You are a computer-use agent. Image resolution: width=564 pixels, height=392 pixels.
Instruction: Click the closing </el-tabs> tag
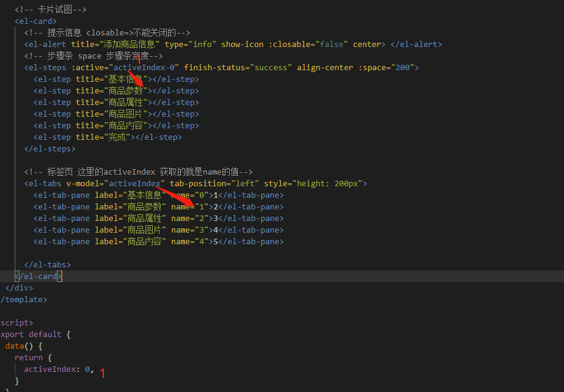point(48,265)
